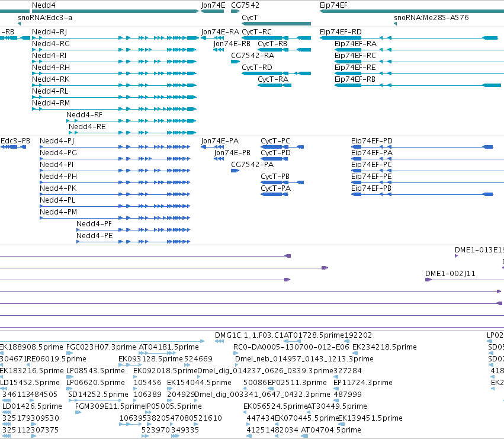Click the Jon74E-PA protein label
Viewport: 504px width, 439px height.
click(220, 141)
